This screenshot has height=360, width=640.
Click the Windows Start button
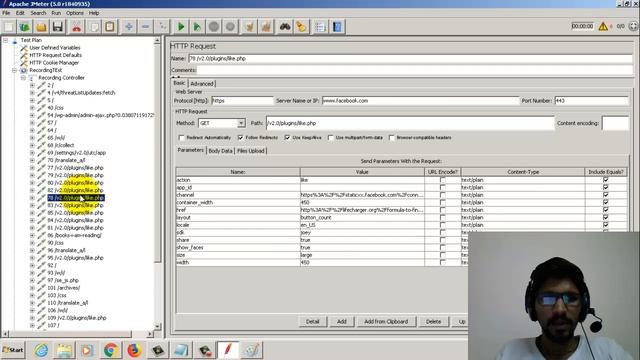click(13, 350)
